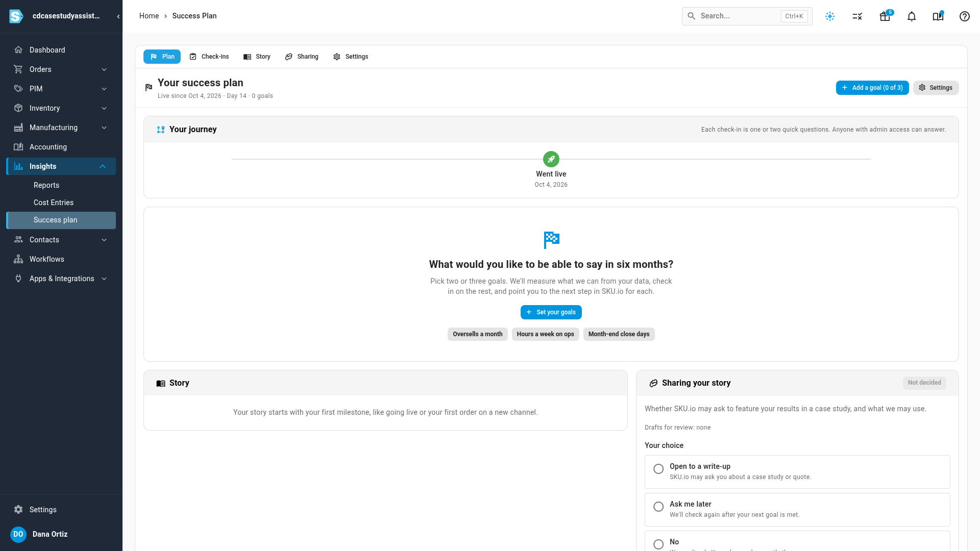
Task: Open Cost Entries in sidebar
Action: [61, 203]
